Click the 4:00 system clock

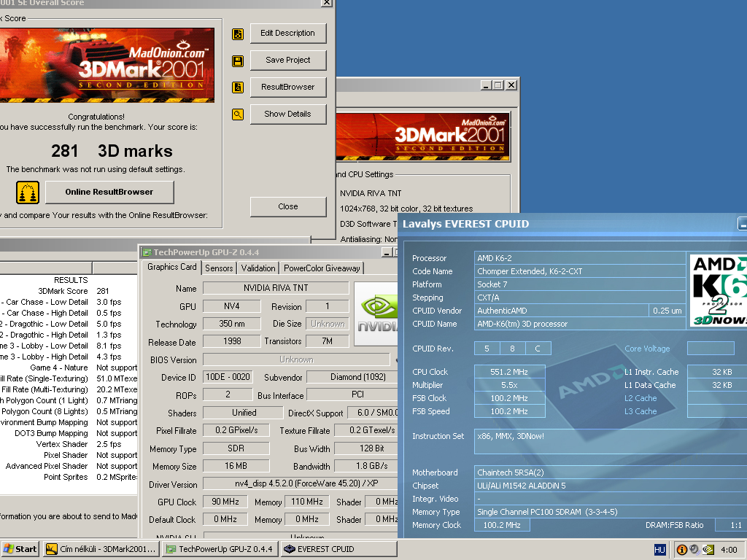click(729, 550)
